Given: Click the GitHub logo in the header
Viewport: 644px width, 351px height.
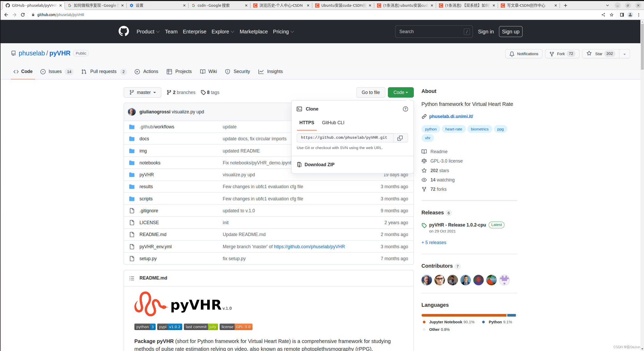Looking at the screenshot, I should [x=124, y=31].
